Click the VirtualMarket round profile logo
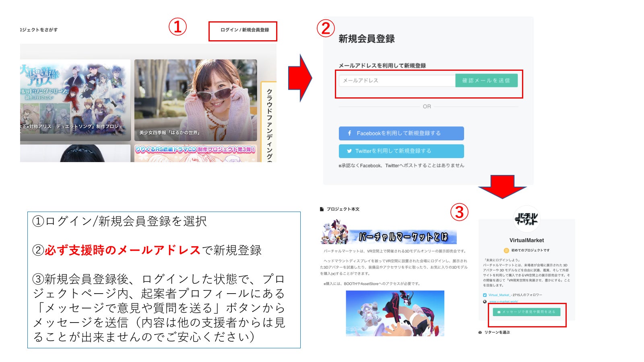 [x=526, y=219]
